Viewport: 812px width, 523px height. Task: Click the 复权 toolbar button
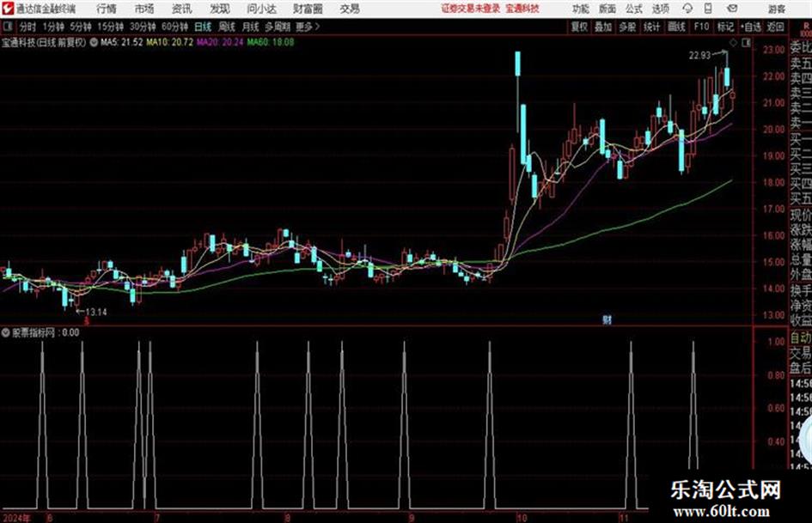pos(578,27)
